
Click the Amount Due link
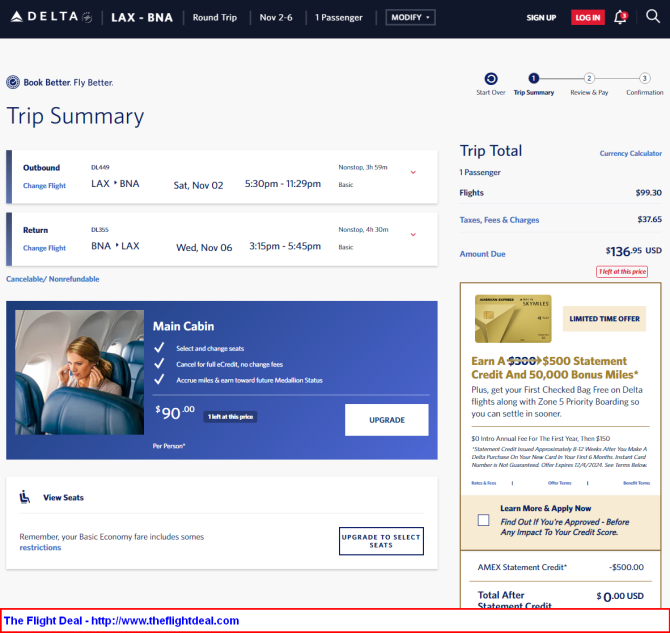tap(482, 254)
